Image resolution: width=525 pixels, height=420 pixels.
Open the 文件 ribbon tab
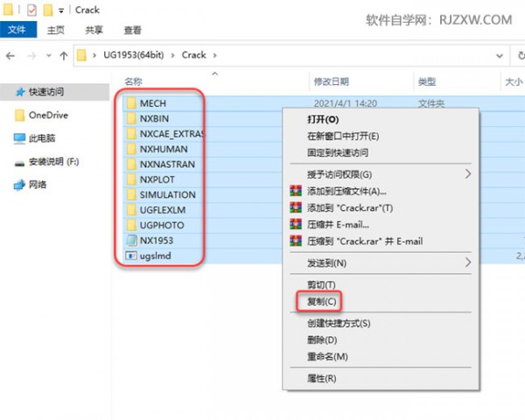(x=17, y=30)
